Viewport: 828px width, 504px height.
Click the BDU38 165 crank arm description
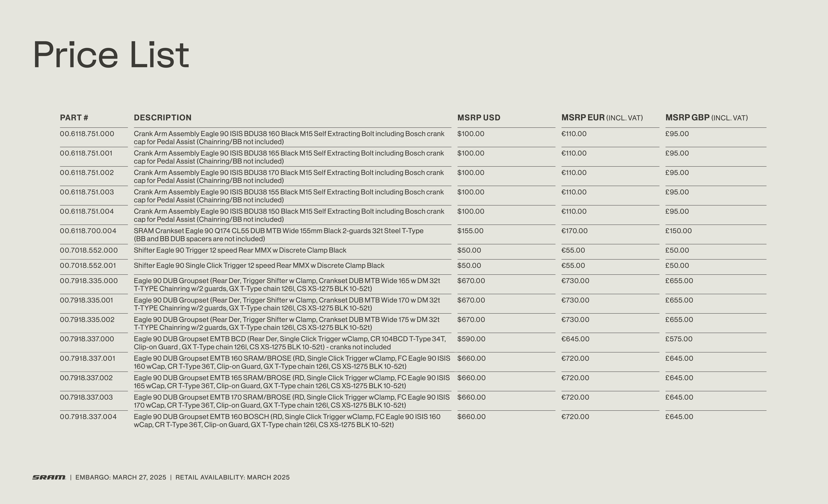click(289, 157)
